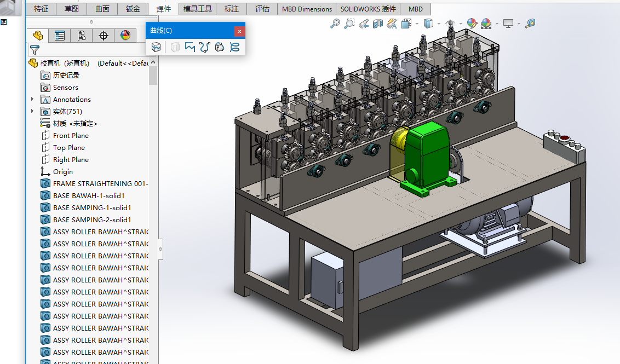Click the Zoom to Fit magnifier icon
Screen dimensions: 620x364
pos(336,24)
